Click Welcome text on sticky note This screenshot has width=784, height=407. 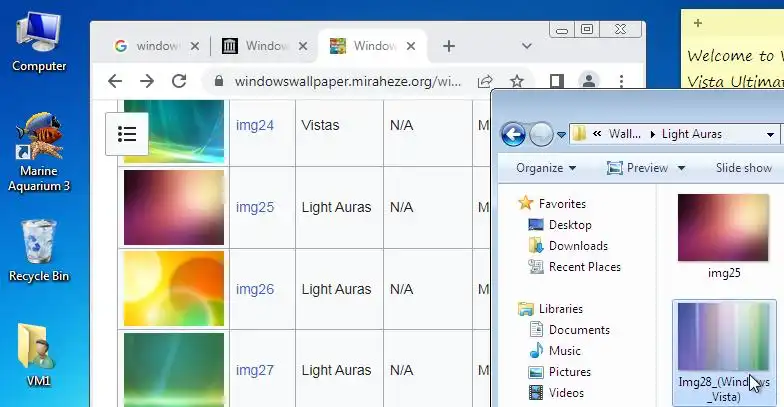point(719,55)
